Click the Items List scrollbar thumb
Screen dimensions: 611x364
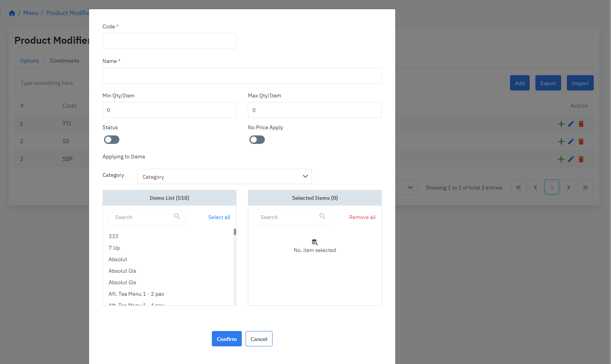235,232
